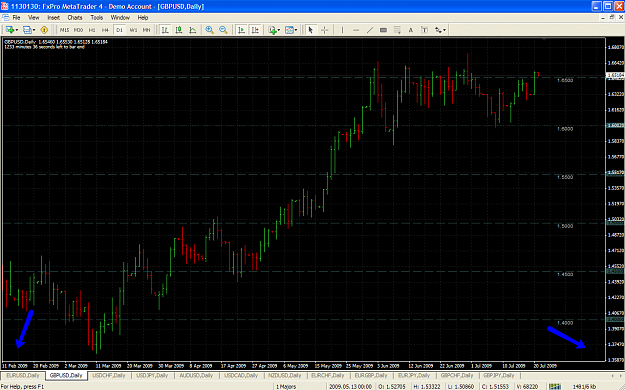The image size is (625, 390).
Task: Click the Majors profile status entry
Action: pyautogui.click(x=286, y=386)
